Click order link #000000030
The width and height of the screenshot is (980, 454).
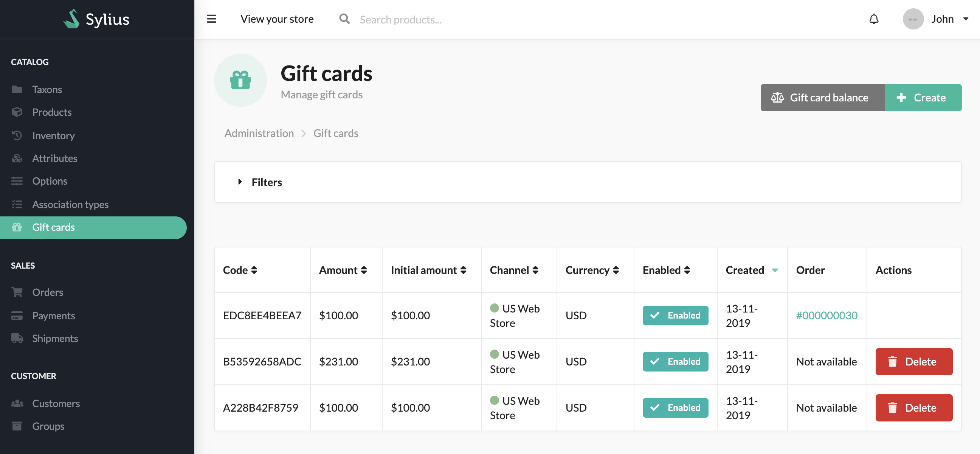(827, 314)
